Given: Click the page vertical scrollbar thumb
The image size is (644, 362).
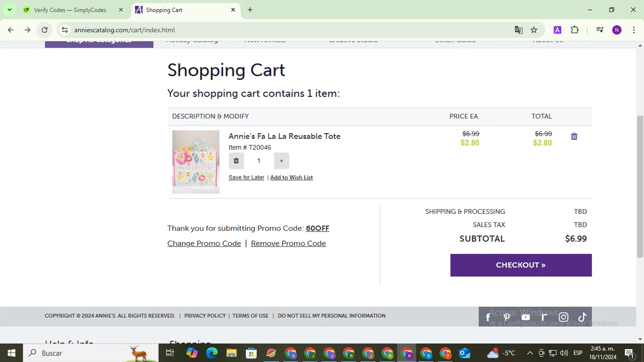Looking at the screenshot, I should (x=640, y=187).
